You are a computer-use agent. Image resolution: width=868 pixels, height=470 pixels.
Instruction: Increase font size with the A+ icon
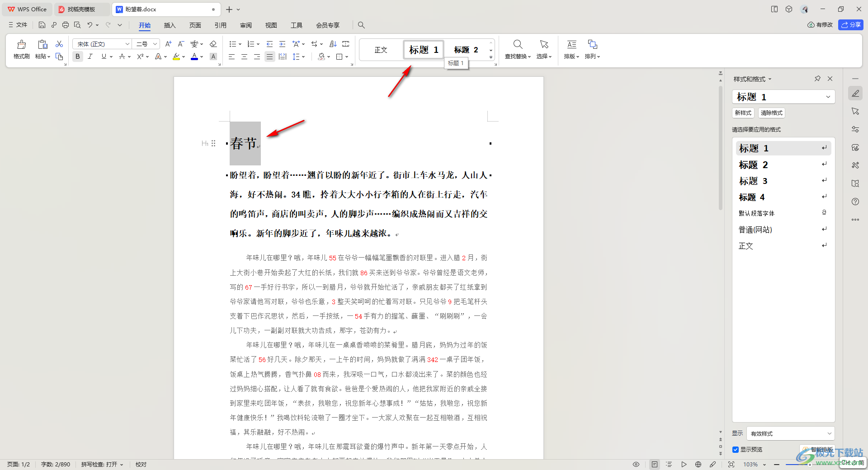(168, 44)
